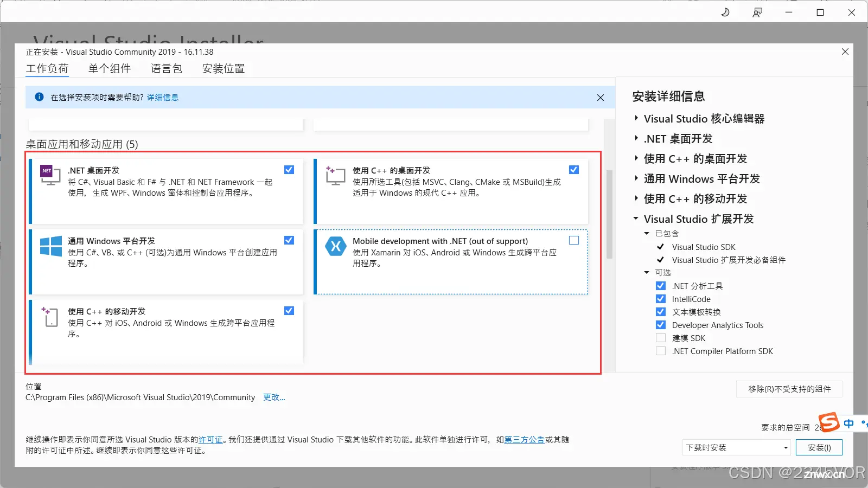Switch to the 语言包 tab

click(x=167, y=68)
